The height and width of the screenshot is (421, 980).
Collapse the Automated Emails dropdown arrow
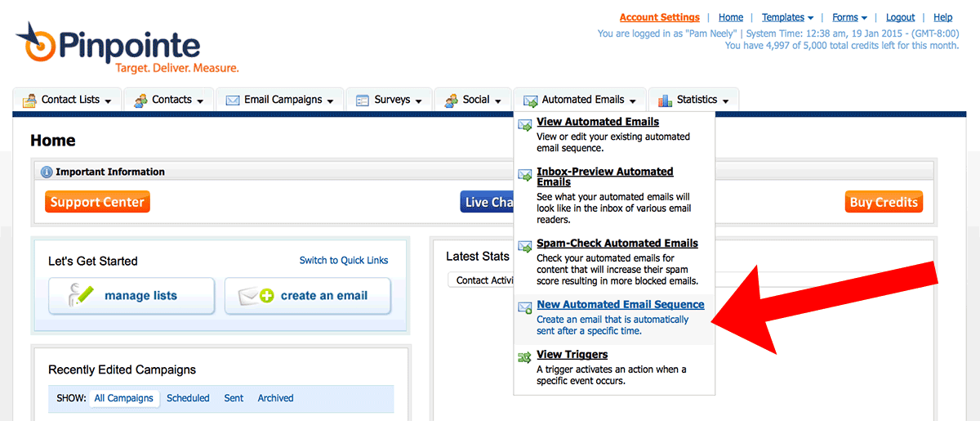[632, 101]
